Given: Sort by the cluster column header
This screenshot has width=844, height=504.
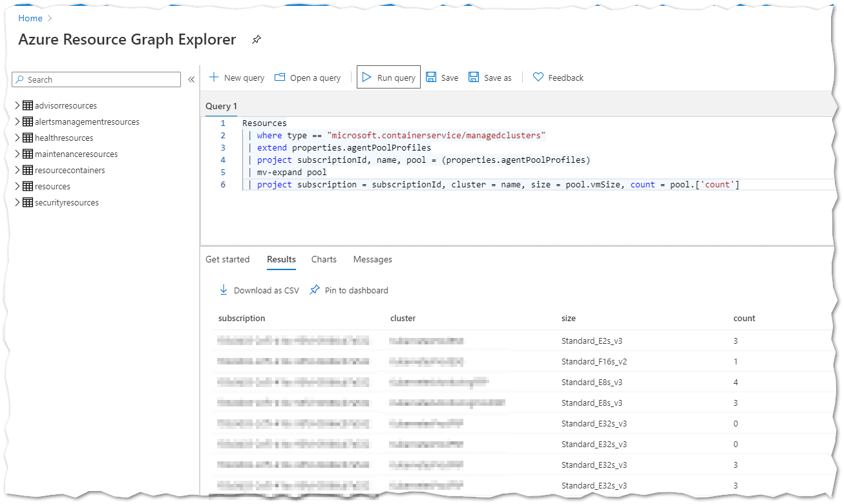Looking at the screenshot, I should click(x=403, y=318).
